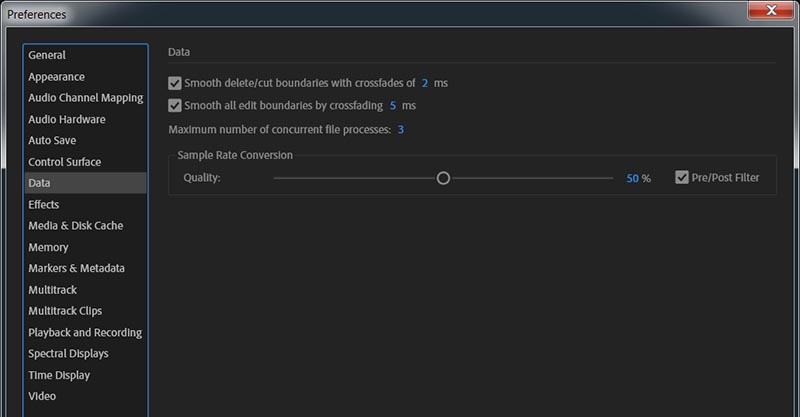
Task: Open Markers & Metadata preferences
Action: (x=85, y=268)
